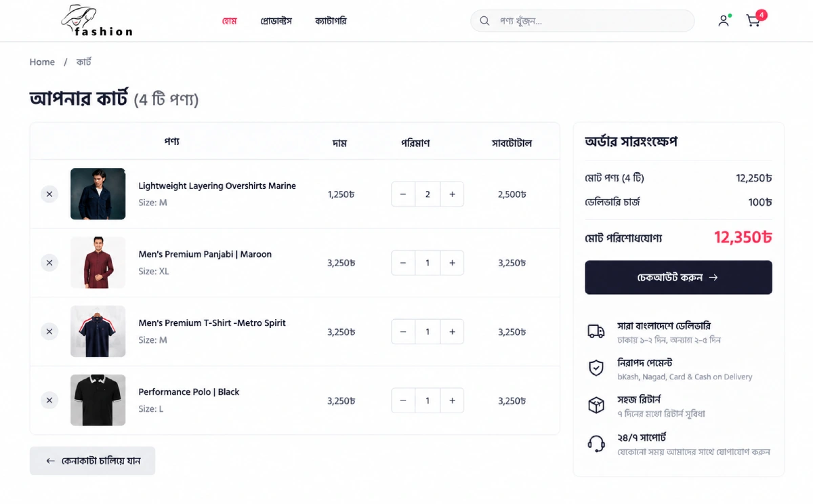813x504 pixels.
Task: Decrease quantity of Metro Spirit T-Shirt
Action: (403, 332)
